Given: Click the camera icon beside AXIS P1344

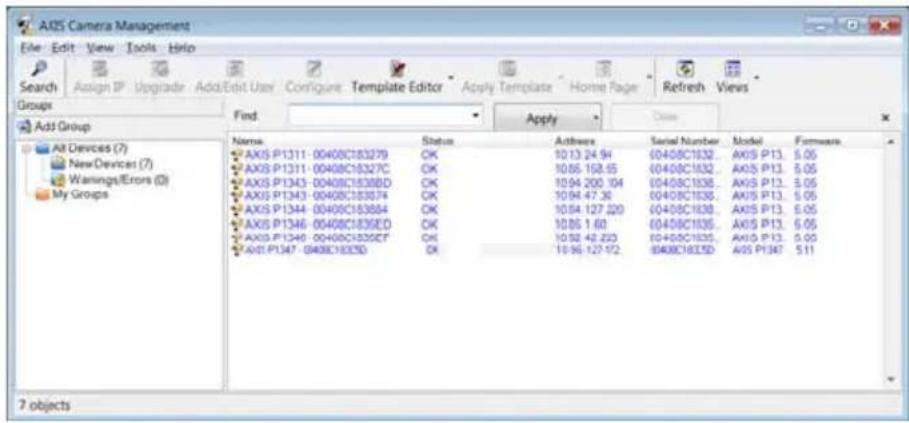Looking at the screenshot, I should coord(237,209).
